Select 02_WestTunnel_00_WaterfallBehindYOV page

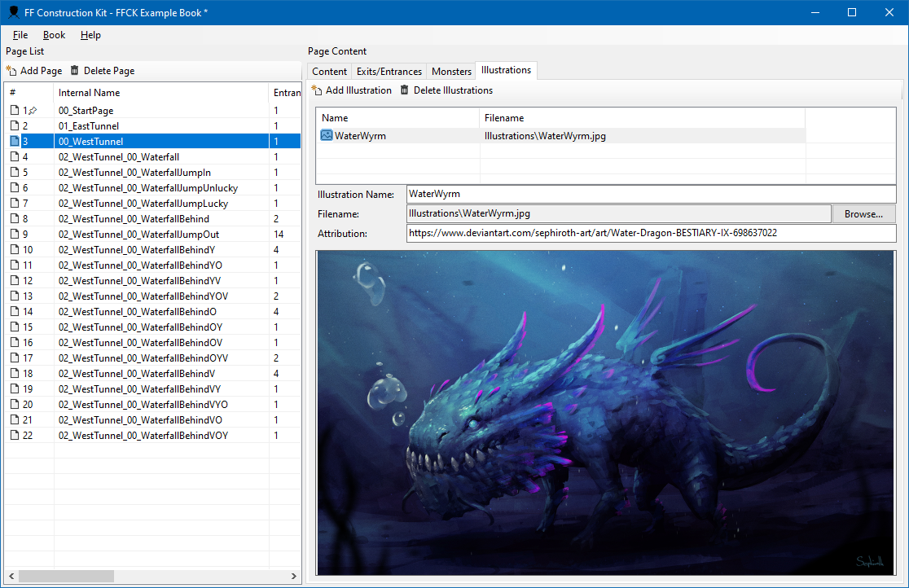pyautogui.click(x=153, y=296)
